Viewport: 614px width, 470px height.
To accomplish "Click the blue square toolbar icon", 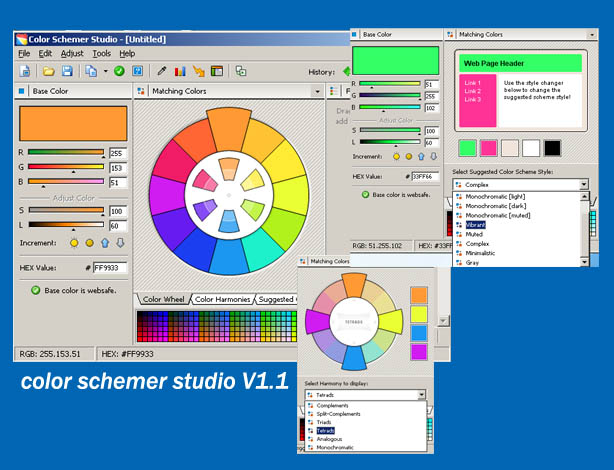I will (137, 71).
